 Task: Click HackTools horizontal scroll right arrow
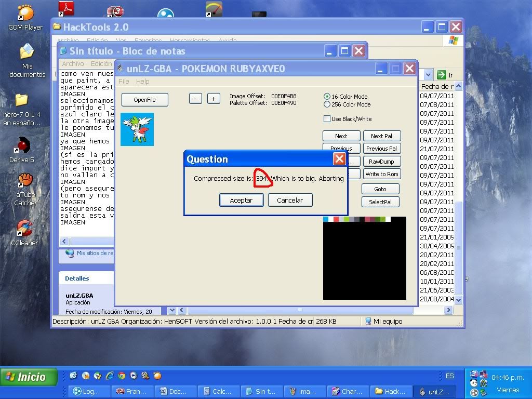click(x=448, y=310)
